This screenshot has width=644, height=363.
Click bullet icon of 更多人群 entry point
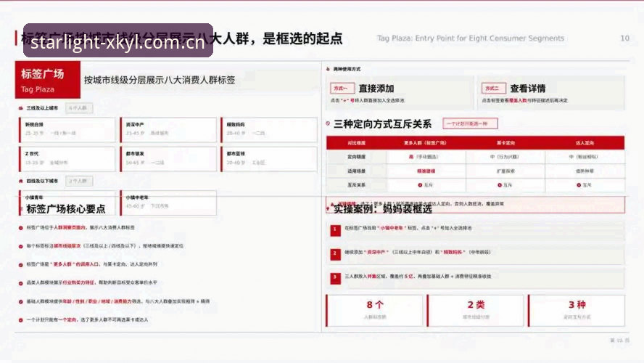[x=20, y=265]
